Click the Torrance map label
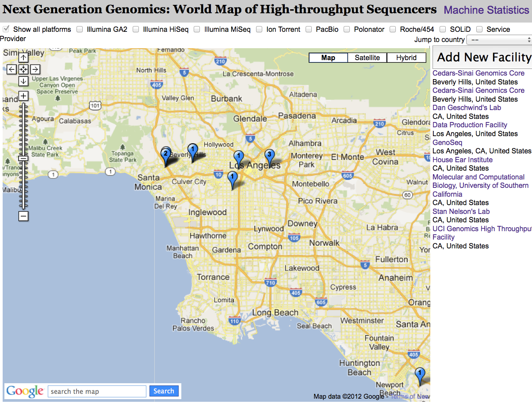 pos(213,277)
